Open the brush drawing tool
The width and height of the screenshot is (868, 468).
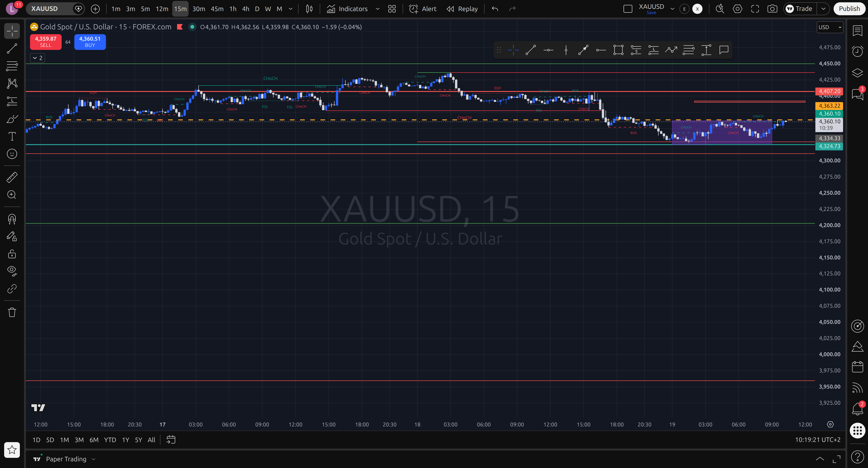pos(12,119)
